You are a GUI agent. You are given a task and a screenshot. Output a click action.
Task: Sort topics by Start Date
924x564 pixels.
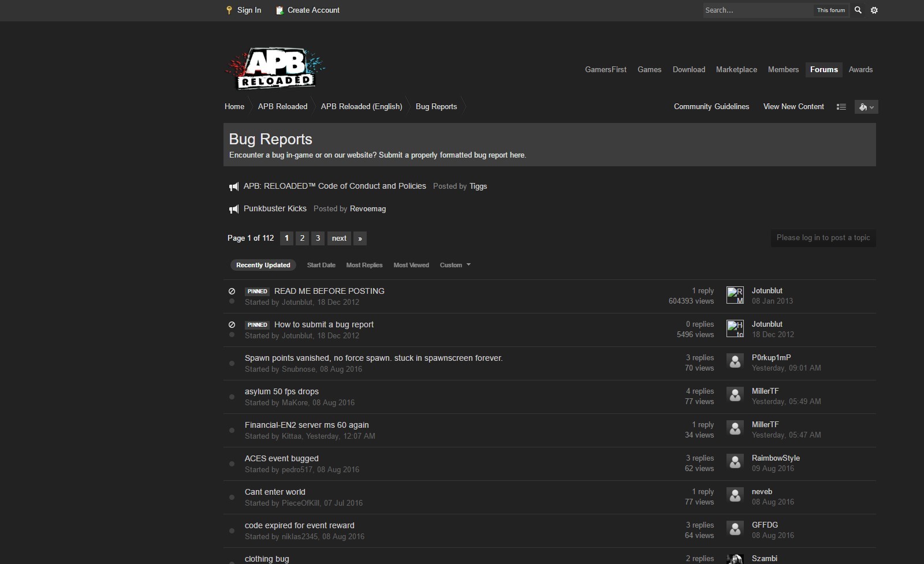click(x=321, y=265)
